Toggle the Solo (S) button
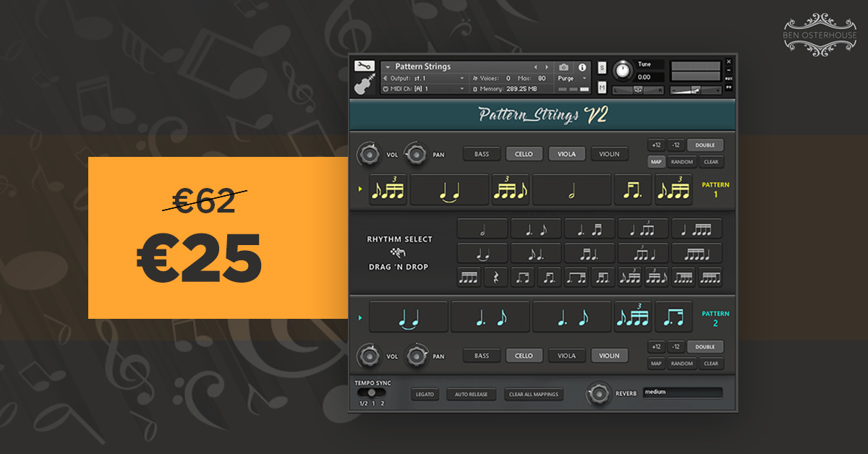 click(x=602, y=67)
